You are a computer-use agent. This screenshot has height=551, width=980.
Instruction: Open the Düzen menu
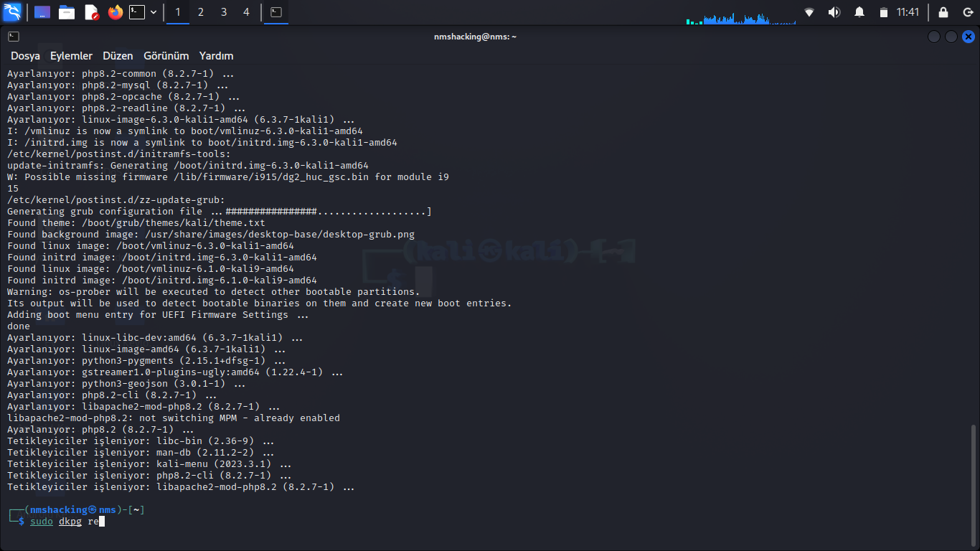tap(118, 56)
